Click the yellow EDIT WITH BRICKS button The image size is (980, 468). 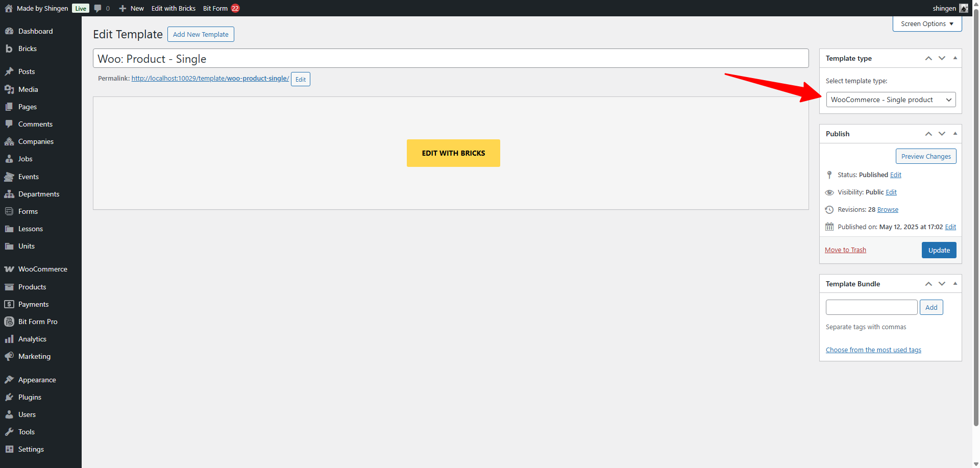click(453, 153)
